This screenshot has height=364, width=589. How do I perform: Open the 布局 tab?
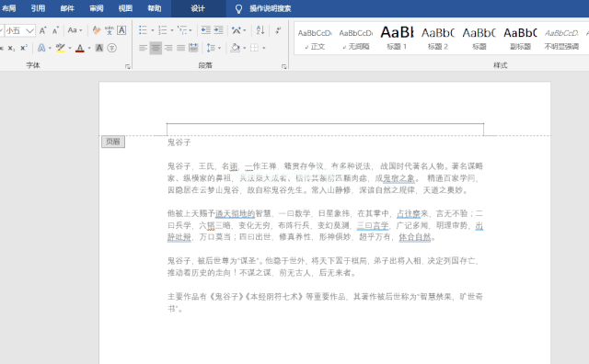(x=8, y=8)
